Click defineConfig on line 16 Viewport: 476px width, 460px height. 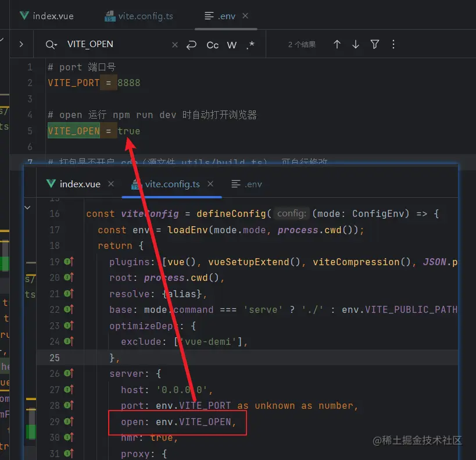click(x=231, y=213)
